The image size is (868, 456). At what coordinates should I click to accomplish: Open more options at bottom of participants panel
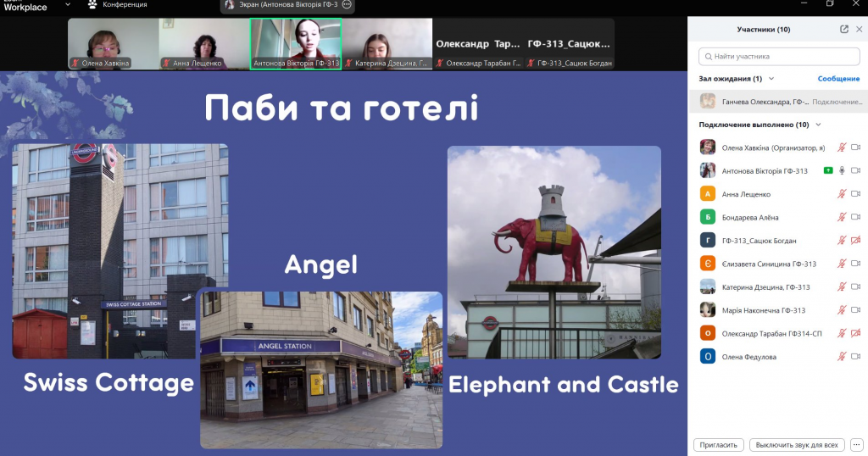pyautogui.click(x=856, y=444)
